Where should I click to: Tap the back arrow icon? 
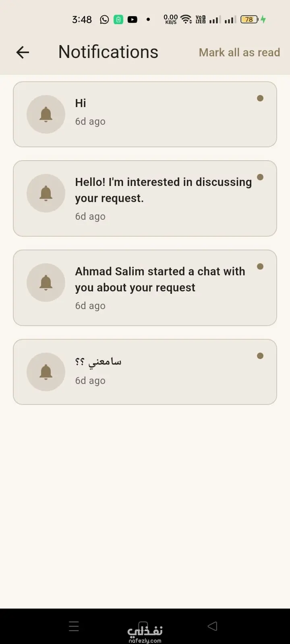click(23, 52)
